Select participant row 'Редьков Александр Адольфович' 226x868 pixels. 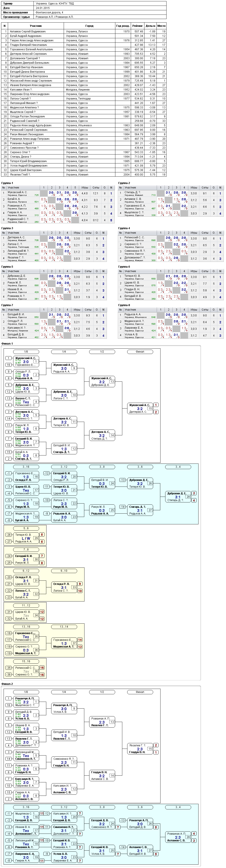tap(84, 125)
